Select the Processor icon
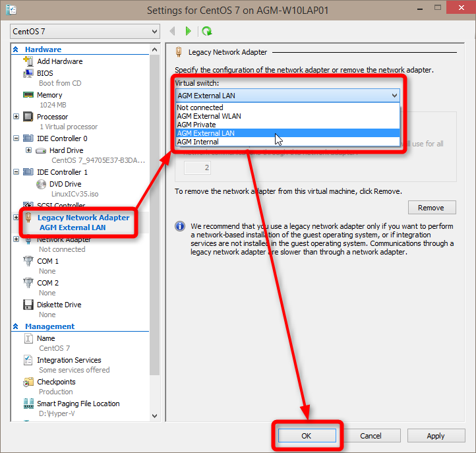This screenshot has height=453, width=476. point(28,117)
